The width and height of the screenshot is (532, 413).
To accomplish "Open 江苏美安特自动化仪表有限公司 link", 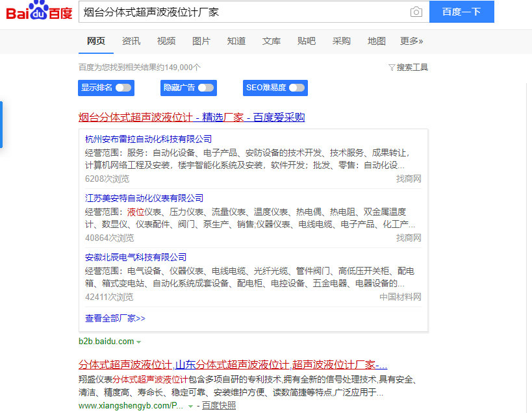I will 144,198.
